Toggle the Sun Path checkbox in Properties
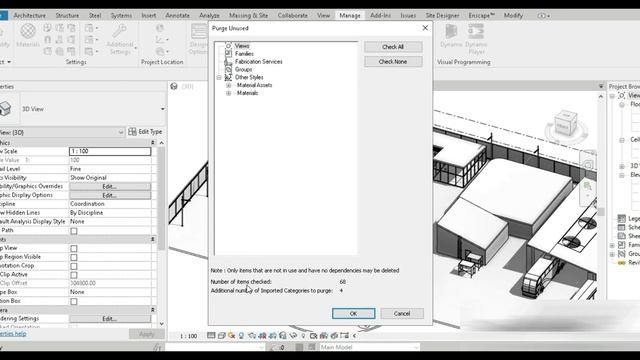The height and width of the screenshot is (360, 640). [x=74, y=231]
